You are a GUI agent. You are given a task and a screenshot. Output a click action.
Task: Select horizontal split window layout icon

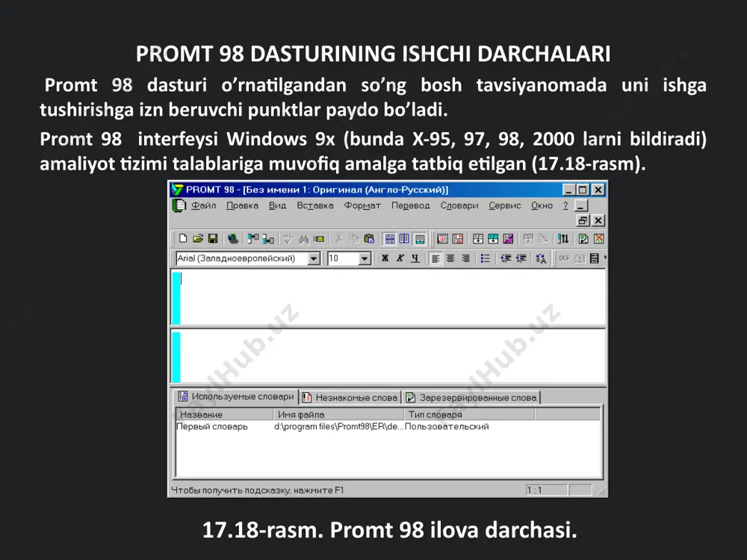tap(390, 239)
